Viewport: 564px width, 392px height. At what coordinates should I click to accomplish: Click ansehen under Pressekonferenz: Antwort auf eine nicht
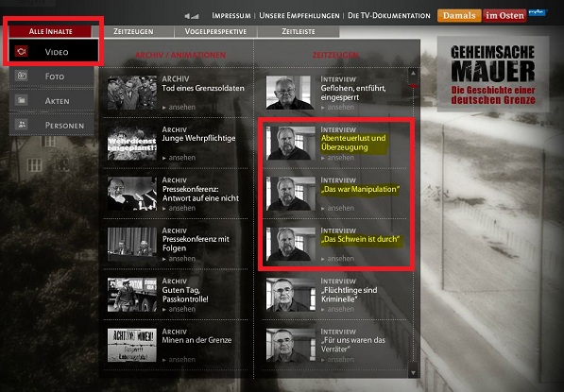(179, 208)
